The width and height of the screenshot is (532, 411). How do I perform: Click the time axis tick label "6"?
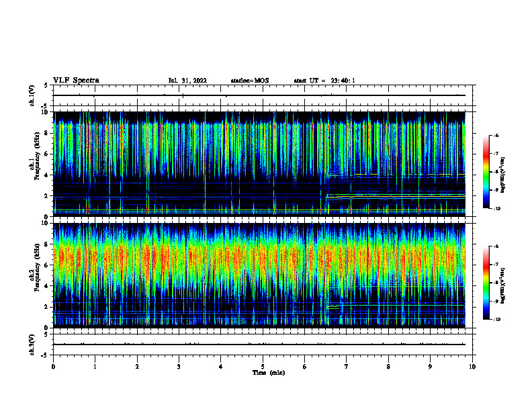[305, 367]
